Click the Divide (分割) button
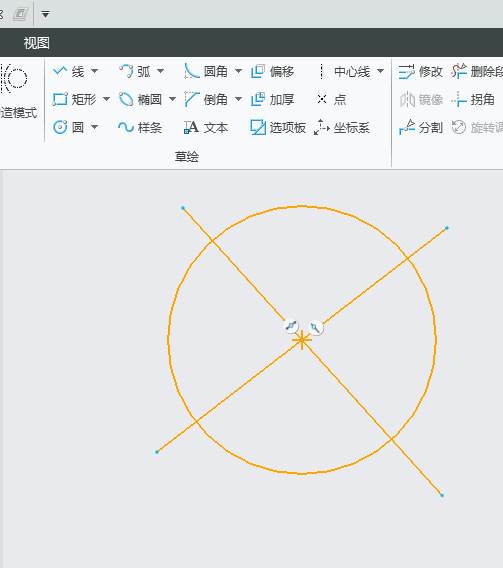 click(x=420, y=127)
